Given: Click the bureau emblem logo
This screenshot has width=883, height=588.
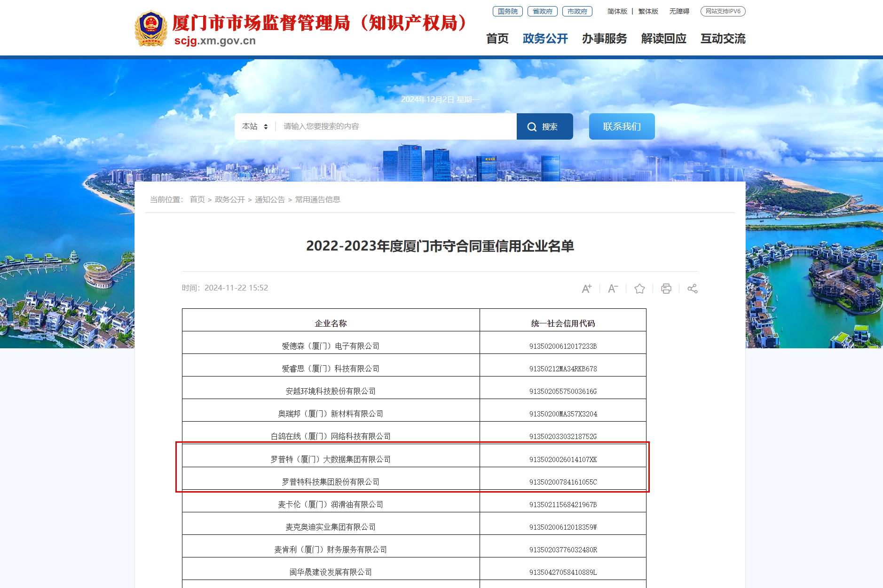Looking at the screenshot, I should 151,28.
